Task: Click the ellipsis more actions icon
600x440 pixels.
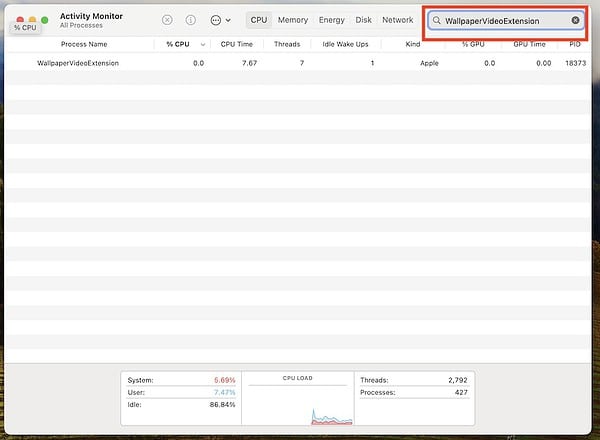Action: coord(215,20)
